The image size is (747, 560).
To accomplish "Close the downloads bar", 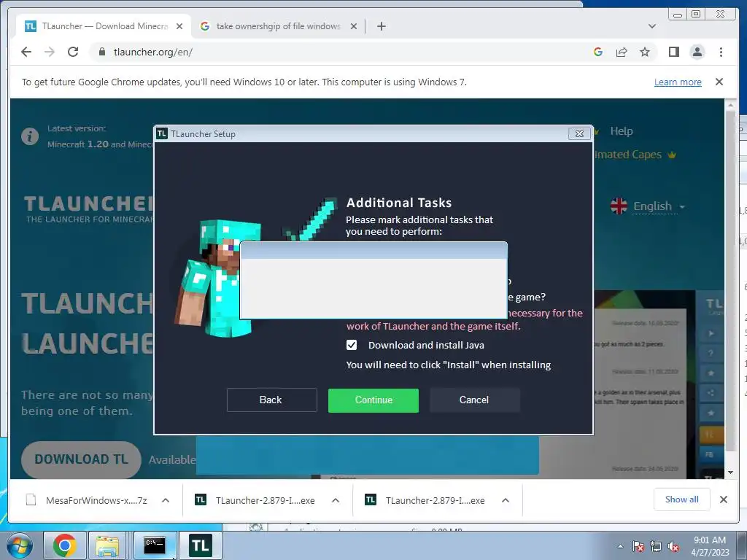I will pyautogui.click(x=723, y=499).
